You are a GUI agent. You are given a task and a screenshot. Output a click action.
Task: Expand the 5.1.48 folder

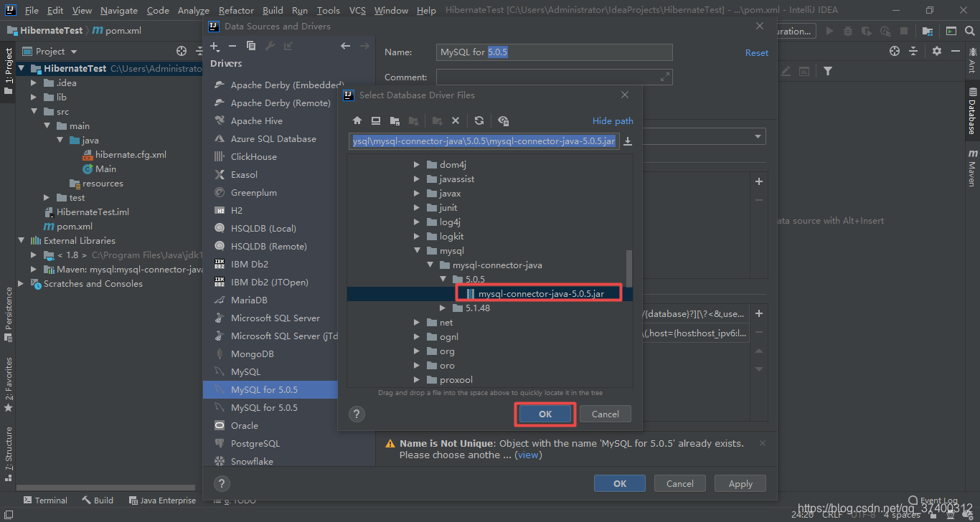(x=443, y=308)
